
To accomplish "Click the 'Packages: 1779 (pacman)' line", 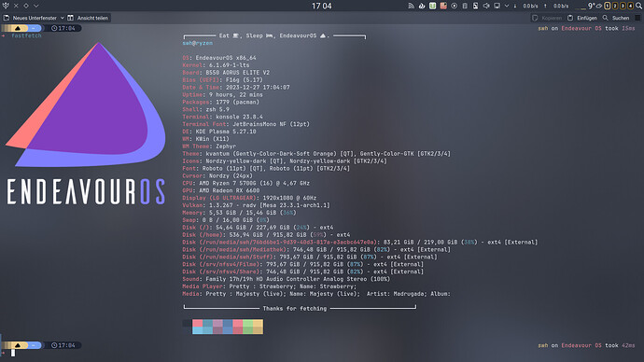I will [221, 103].
